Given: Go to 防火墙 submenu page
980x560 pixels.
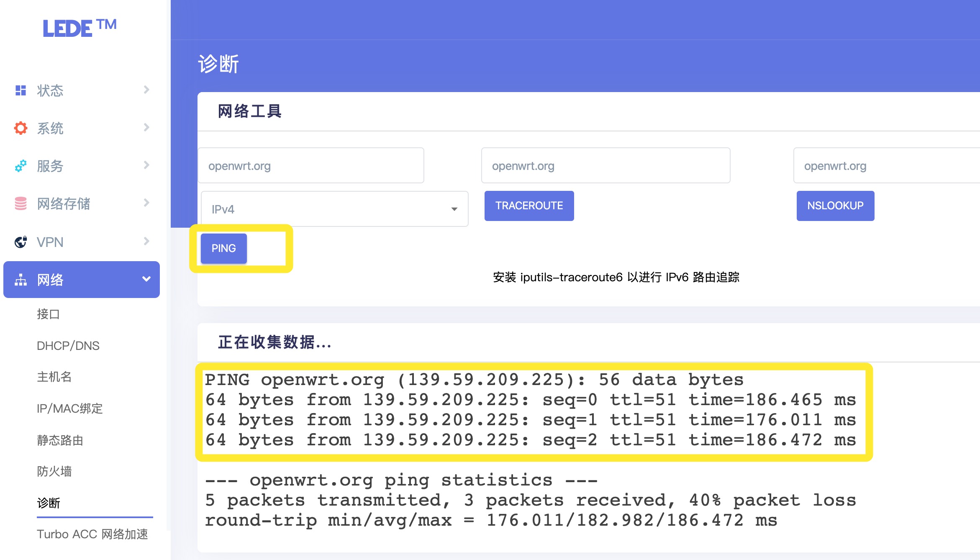Looking at the screenshot, I should [x=54, y=471].
